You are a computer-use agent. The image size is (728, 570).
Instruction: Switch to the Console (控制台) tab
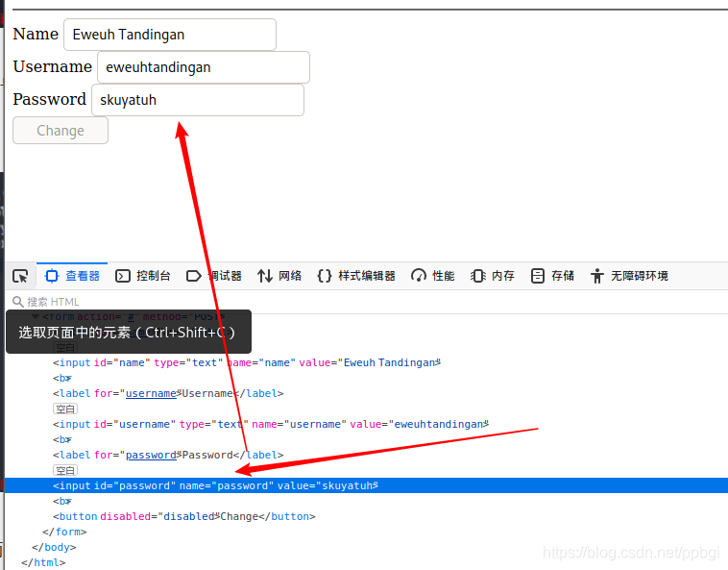point(142,276)
